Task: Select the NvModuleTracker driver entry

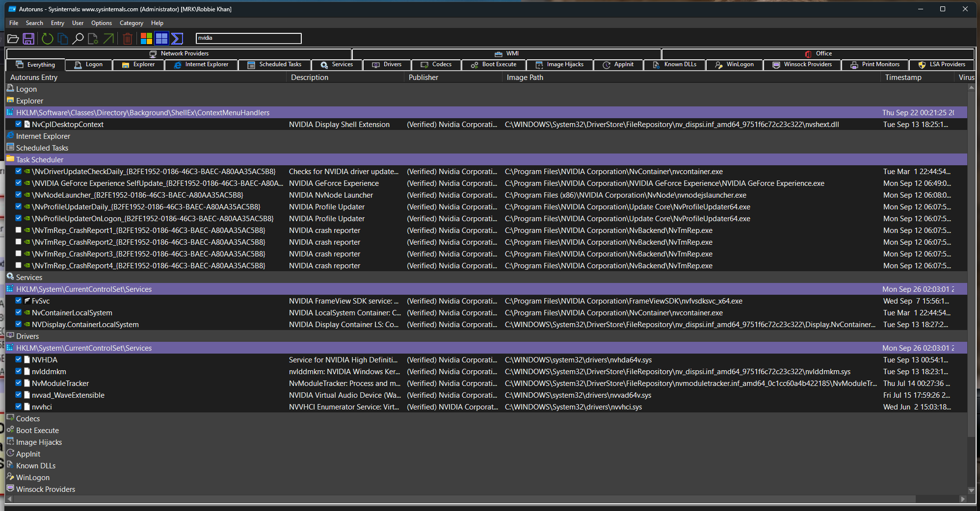Action: pos(486,383)
